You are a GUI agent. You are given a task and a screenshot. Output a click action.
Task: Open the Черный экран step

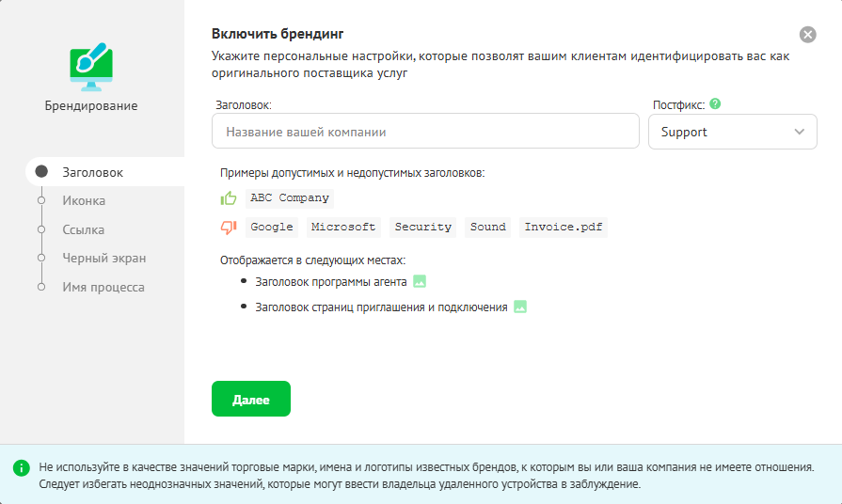[x=103, y=258]
